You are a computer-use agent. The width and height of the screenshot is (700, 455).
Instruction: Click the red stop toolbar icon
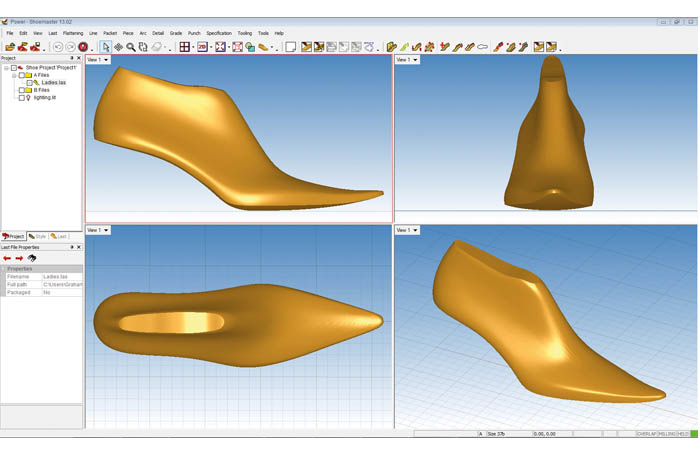[83, 47]
